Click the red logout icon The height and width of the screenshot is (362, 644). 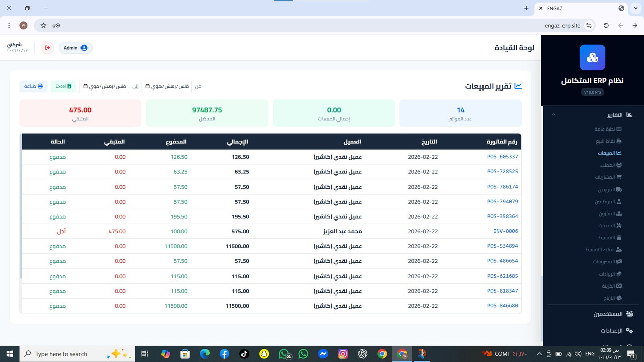coord(47,48)
